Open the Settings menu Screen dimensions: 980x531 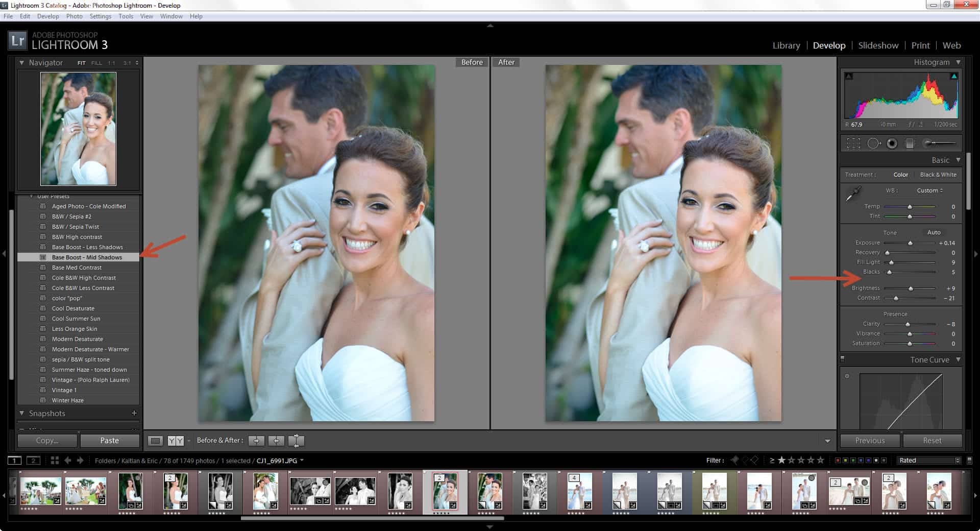click(x=100, y=16)
